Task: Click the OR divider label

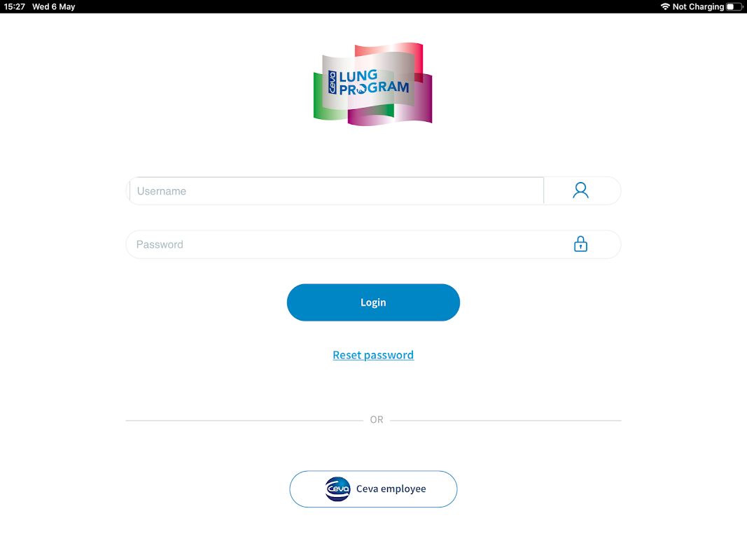Action: [377, 420]
